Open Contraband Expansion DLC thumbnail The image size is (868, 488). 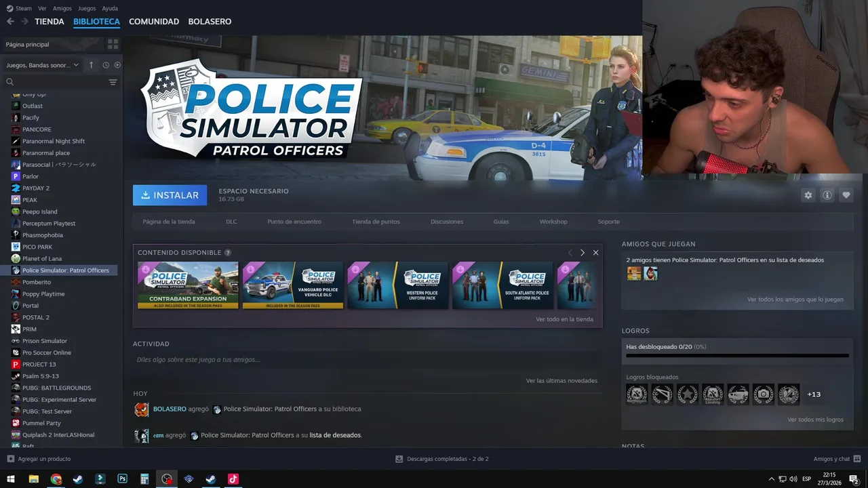pos(188,285)
